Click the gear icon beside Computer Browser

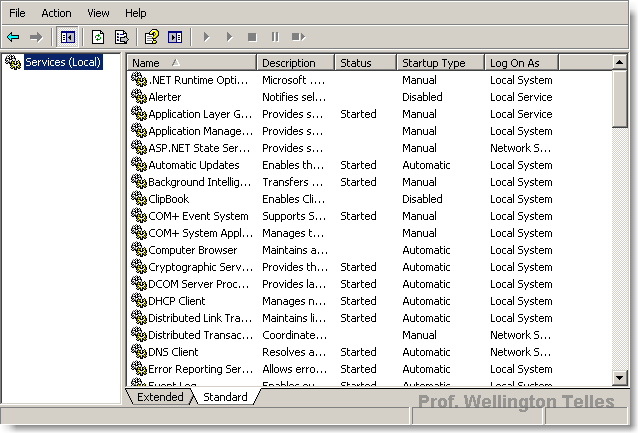coord(139,249)
